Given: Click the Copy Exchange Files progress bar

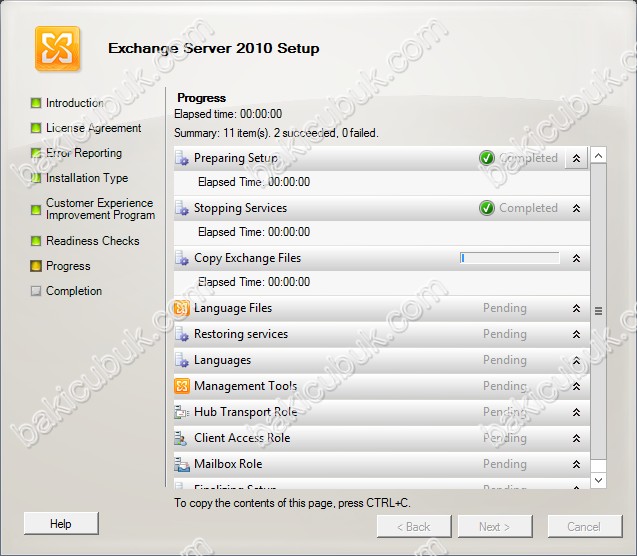Looking at the screenshot, I should tap(509, 258).
